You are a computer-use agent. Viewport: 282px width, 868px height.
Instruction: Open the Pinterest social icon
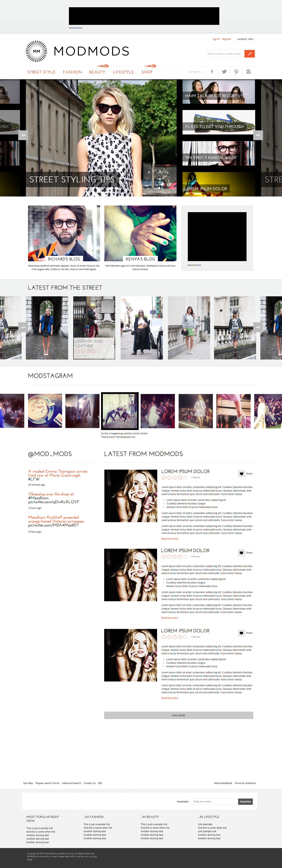[236, 72]
